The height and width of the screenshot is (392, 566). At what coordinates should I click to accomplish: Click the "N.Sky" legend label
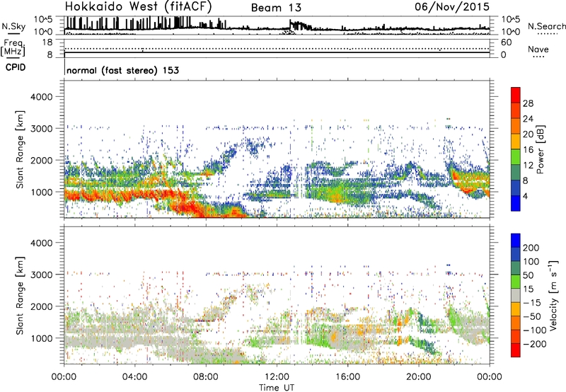[x=13, y=26]
